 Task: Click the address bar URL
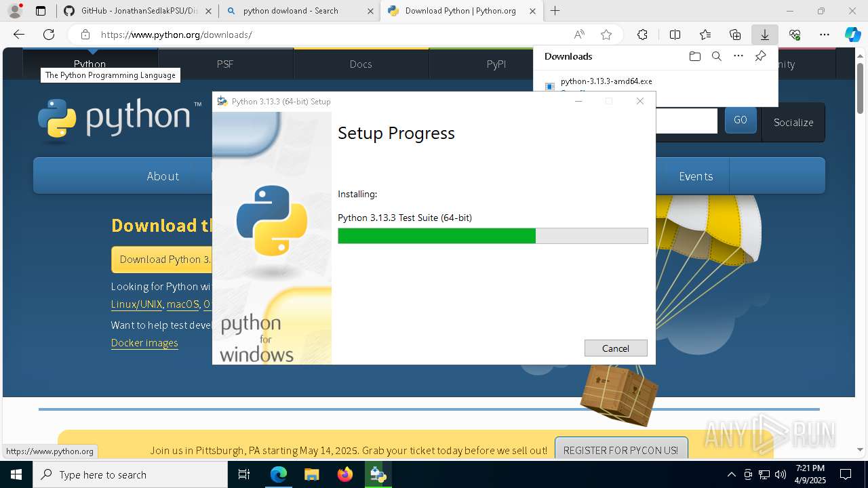(176, 35)
